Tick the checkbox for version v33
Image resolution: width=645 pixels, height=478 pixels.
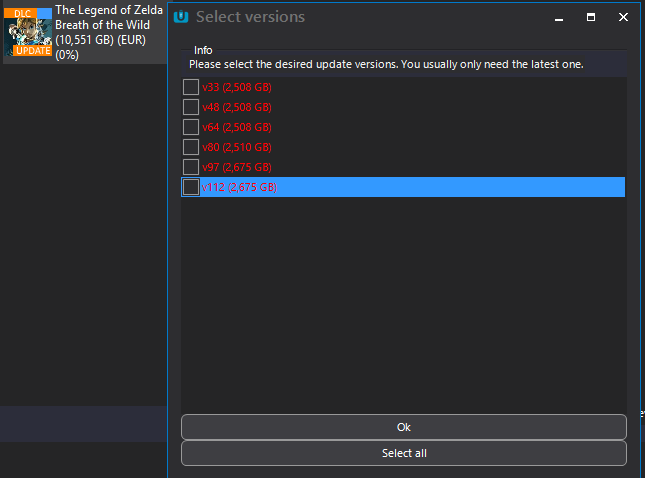click(x=190, y=87)
